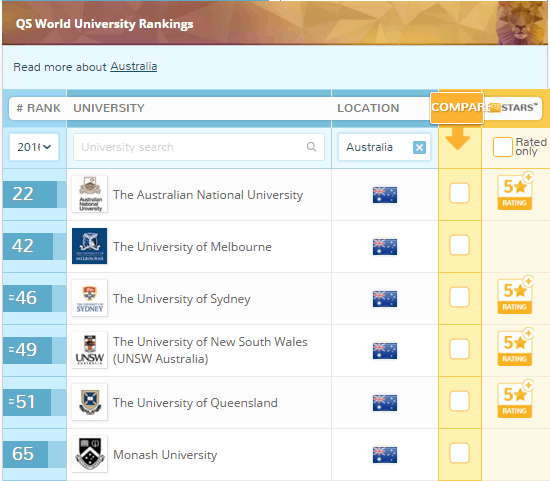Click rank =46 badge
This screenshot has height=481, width=550.
[27, 298]
